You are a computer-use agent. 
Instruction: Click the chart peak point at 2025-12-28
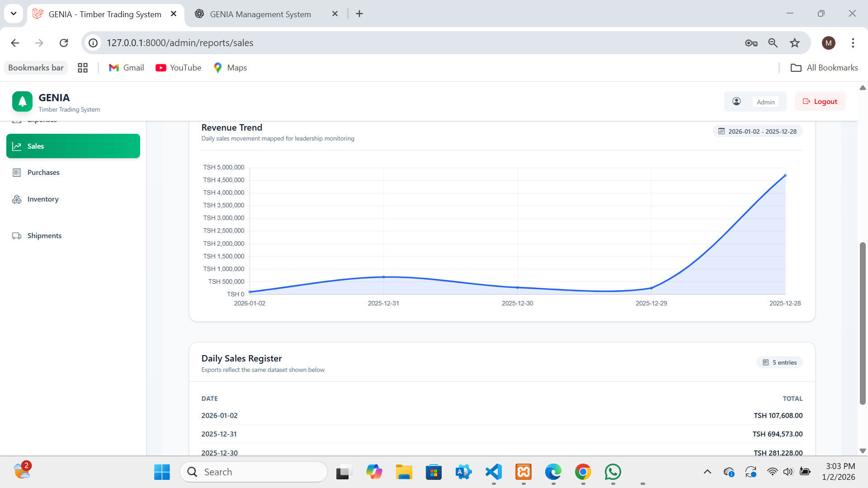click(x=785, y=175)
